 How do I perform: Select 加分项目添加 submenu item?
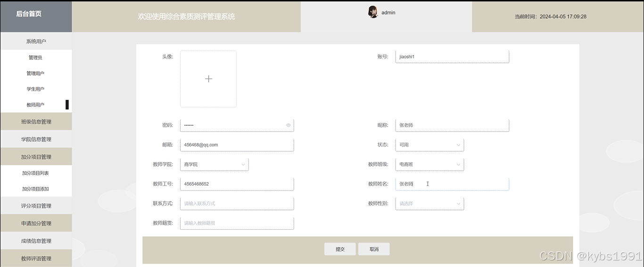coord(36,189)
